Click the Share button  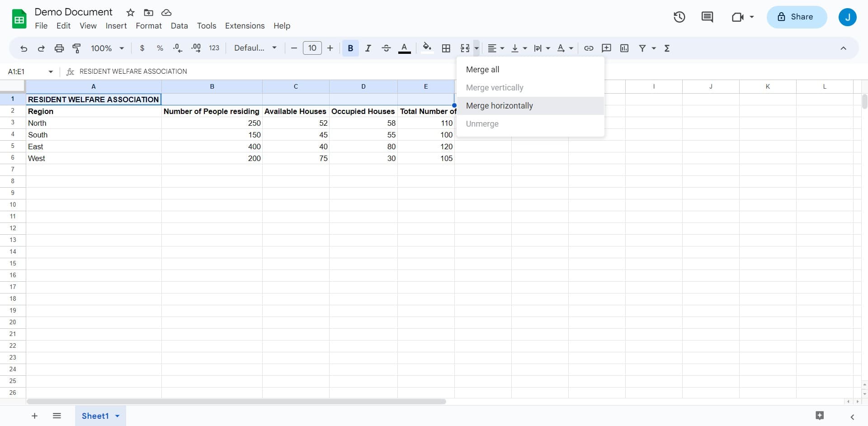[x=796, y=17]
